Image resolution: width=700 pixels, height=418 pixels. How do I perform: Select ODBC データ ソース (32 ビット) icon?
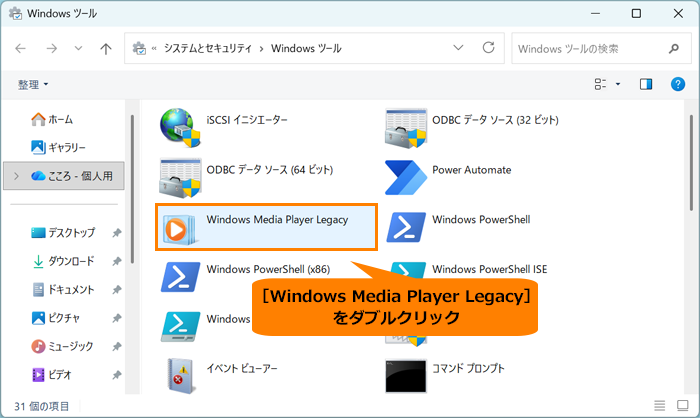coord(406,128)
